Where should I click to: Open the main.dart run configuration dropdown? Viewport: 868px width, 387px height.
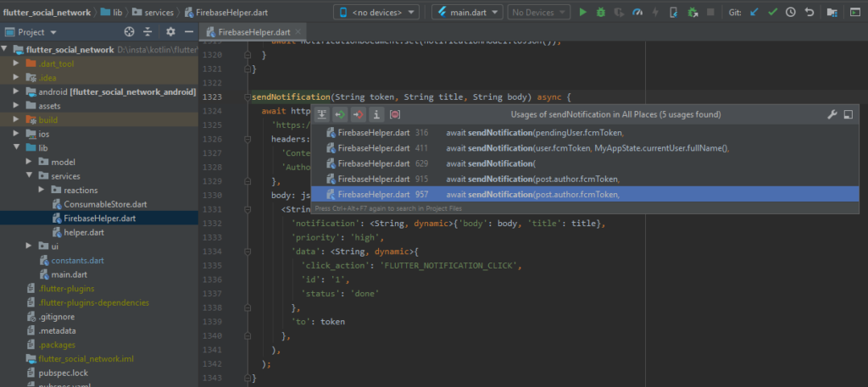(467, 13)
